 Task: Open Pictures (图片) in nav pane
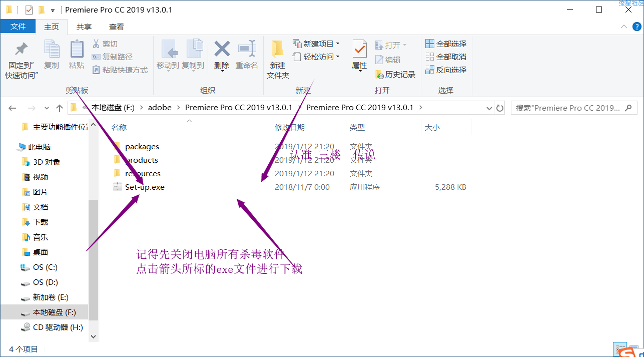[x=36, y=192]
